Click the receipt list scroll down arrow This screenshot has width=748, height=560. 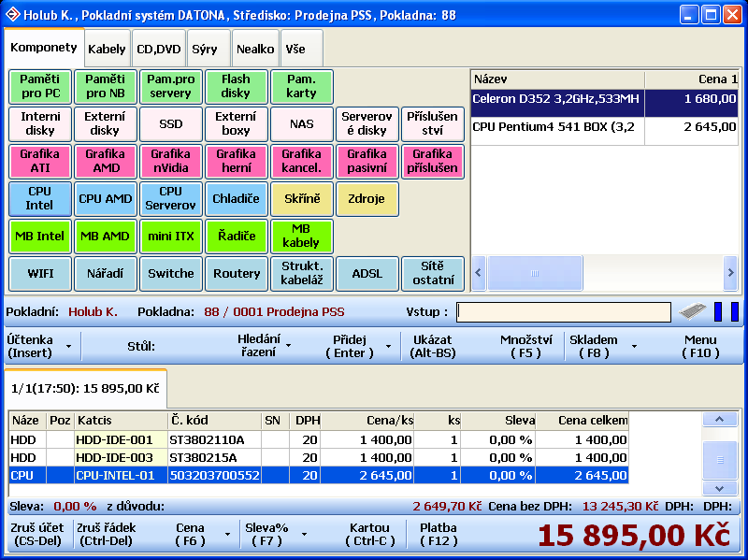[719, 488]
